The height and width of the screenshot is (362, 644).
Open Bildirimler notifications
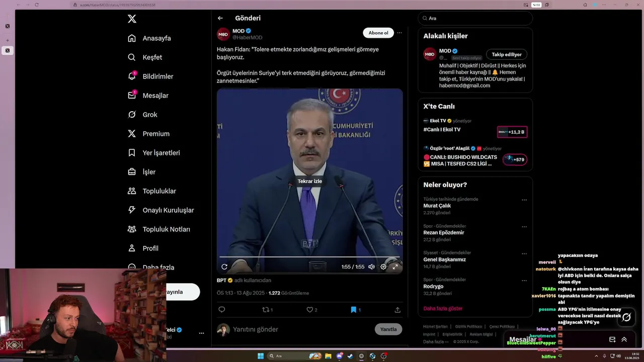(150, 76)
